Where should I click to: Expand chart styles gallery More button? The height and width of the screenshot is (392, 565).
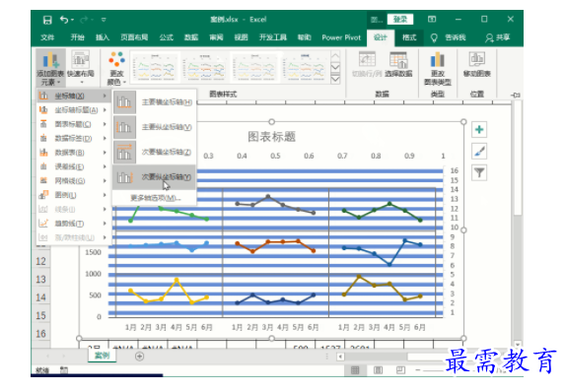(335, 79)
